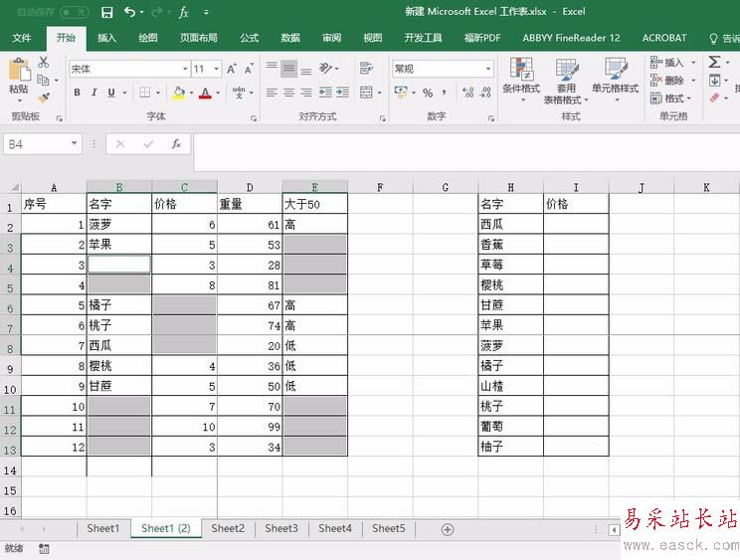740x560 pixels.
Task: Open the font group dialog launcher
Action: tap(254, 118)
